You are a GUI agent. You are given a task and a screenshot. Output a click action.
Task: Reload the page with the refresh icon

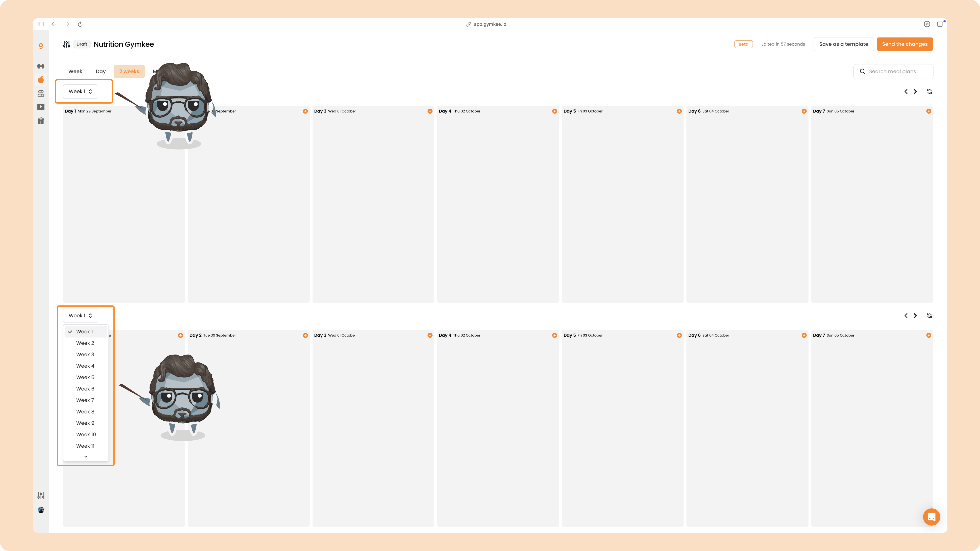click(x=80, y=24)
